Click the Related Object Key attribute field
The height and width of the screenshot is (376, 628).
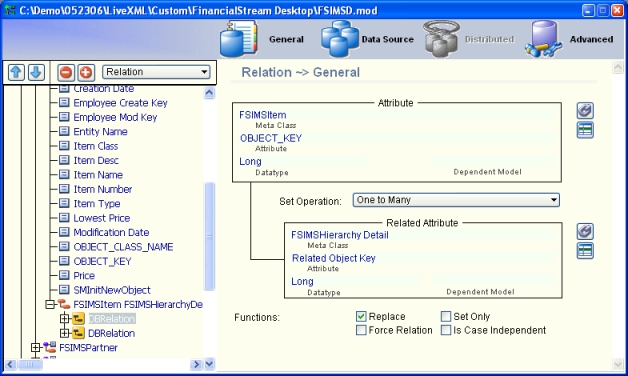pyautogui.click(x=423, y=258)
